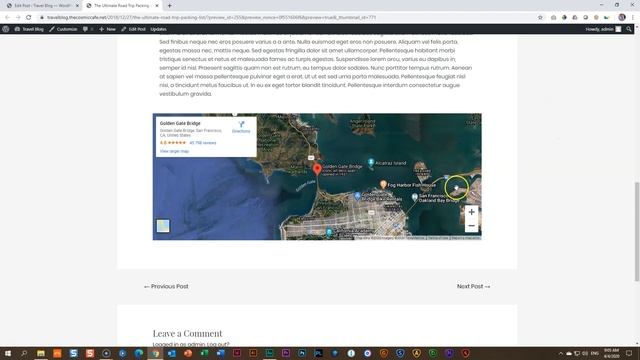640x360 pixels.
Task: Click the 'Log out?' link under Leave a Comment
Action: (x=218, y=344)
